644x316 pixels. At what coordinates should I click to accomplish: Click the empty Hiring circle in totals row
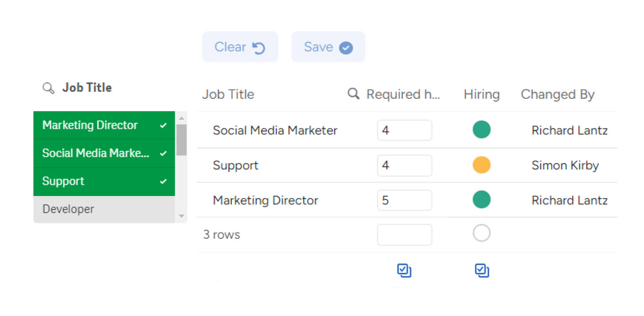pos(481,233)
